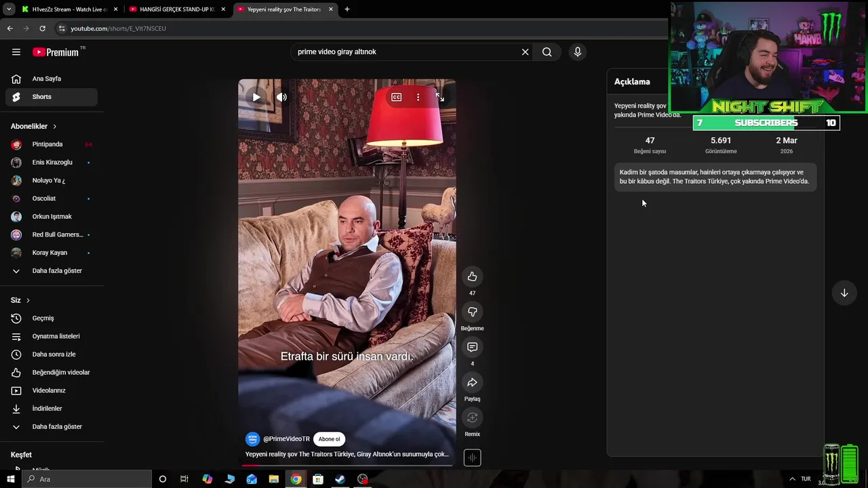Subscribe with the Abone ol button
868x488 pixels.
tap(330, 439)
